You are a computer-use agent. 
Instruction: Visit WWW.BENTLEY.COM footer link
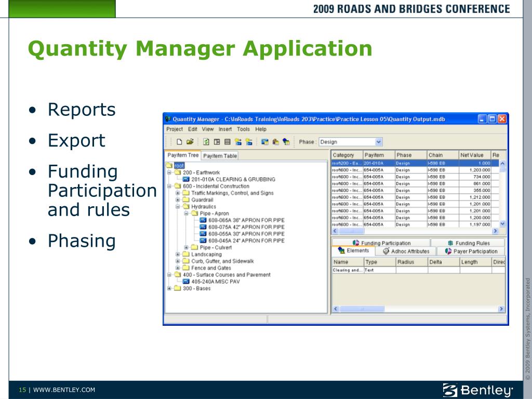click(x=64, y=390)
